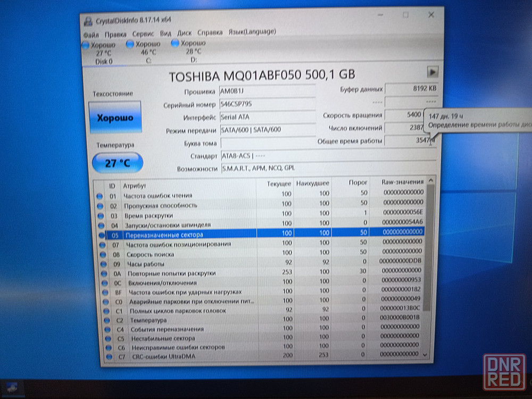This screenshot has width=532, height=399.
Task: Click the CrystalDiskInfo app icon in title bar
Action: coord(88,20)
